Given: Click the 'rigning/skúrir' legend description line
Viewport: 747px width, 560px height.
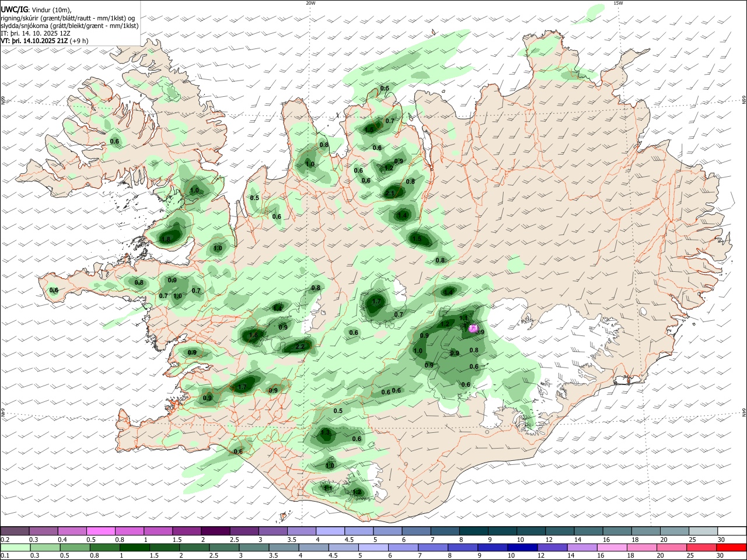Looking at the screenshot, I should coord(68,18).
